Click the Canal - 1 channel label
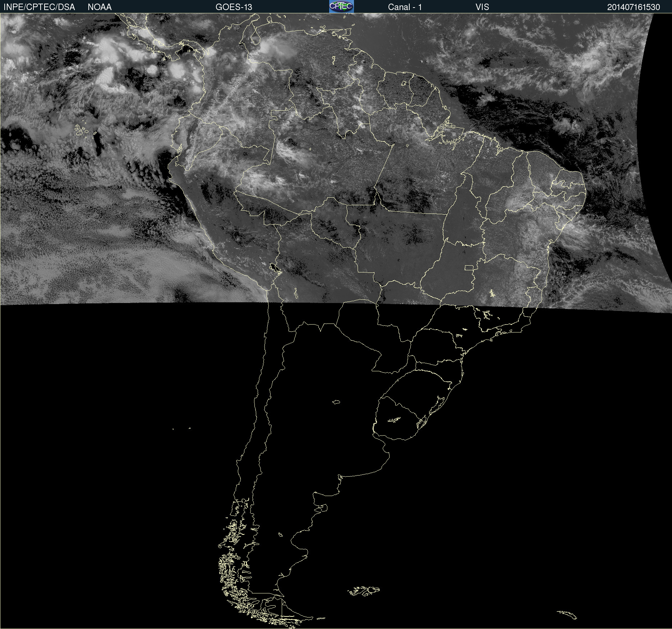Image resolution: width=672 pixels, height=629 pixels. 405,7
